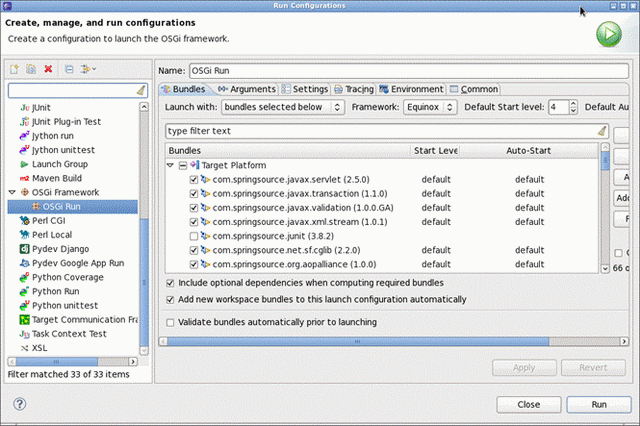Image resolution: width=640 pixels, height=426 pixels.
Task: Uncheck com.springsource.javax.servlet bundle
Action: [194, 180]
